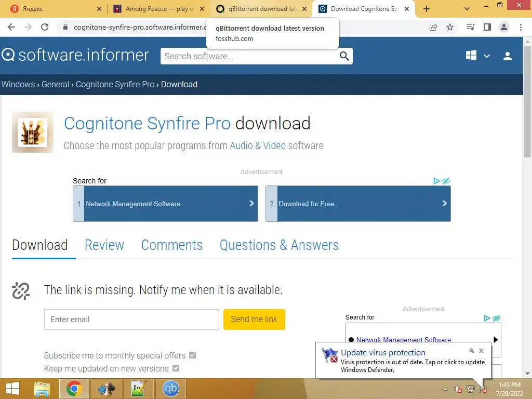Open Cognitone Synfire Pro breadcrumb link
The image size is (532, 399).
115,84
